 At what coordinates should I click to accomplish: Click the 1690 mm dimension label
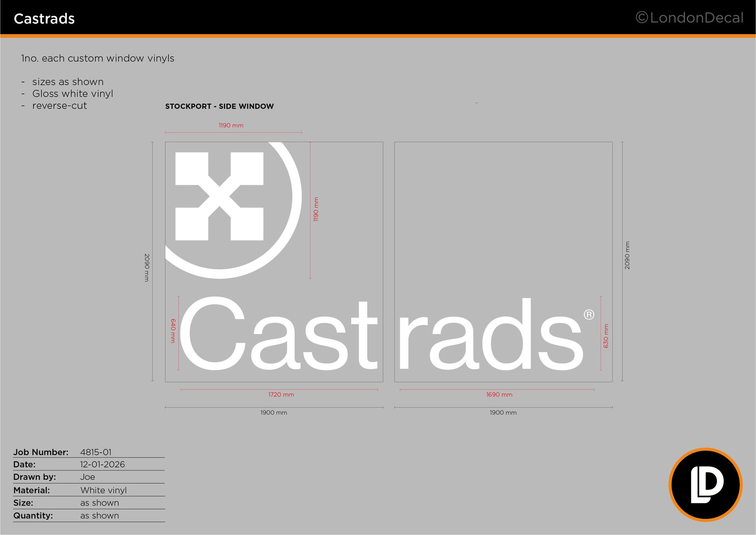(499, 394)
